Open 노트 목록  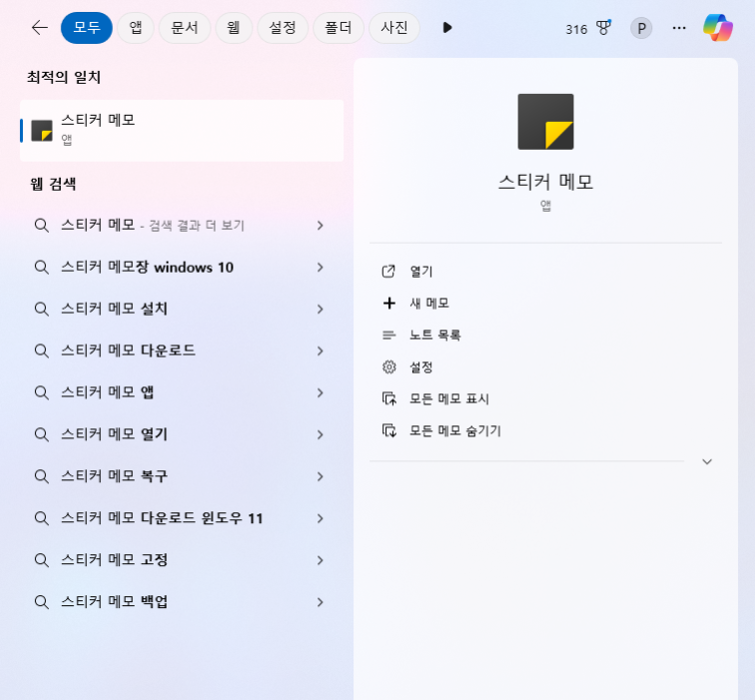tap(435, 336)
